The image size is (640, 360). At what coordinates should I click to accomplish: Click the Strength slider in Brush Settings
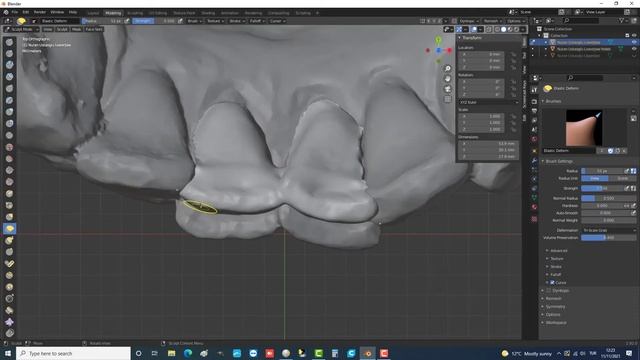click(x=602, y=188)
